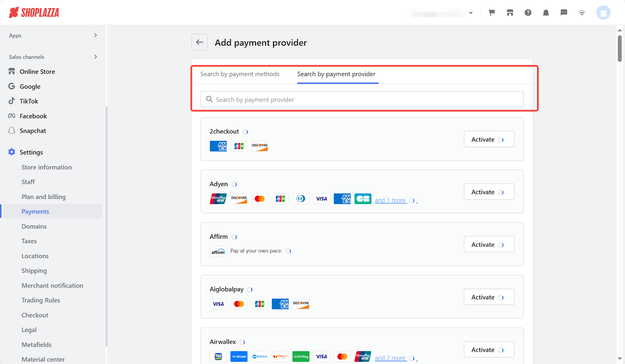Viewport: 625px width, 364px height.
Task: Open Staff settings
Action: click(x=28, y=182)
